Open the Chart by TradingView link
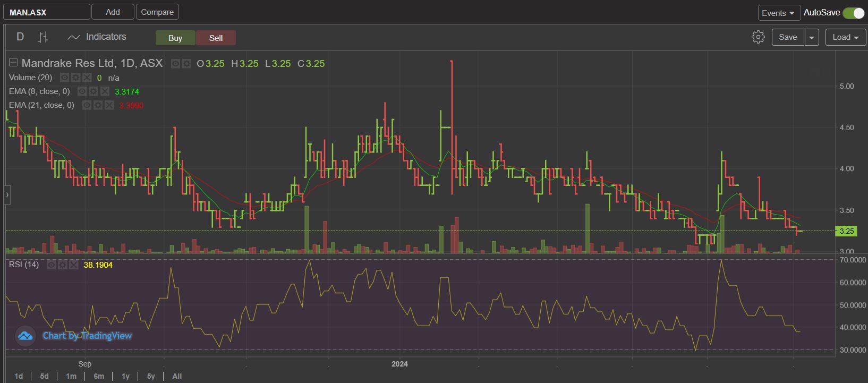The width and height of the screenshot is (868, 383). coord(87,336)
